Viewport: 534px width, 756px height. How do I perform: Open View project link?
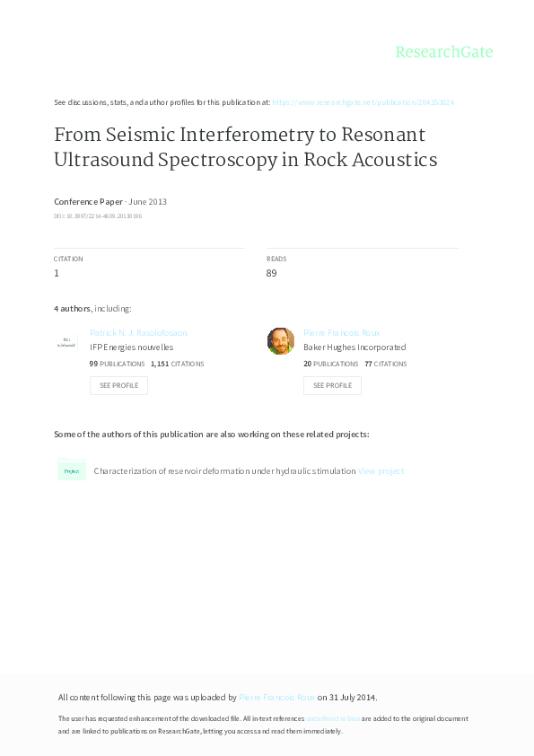[381, 470]
